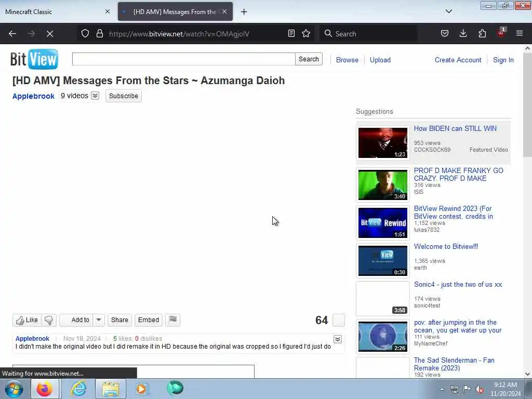Close the HD AMV Messages tab
Viewport: 532px width, 399px height.
point(224,11)
